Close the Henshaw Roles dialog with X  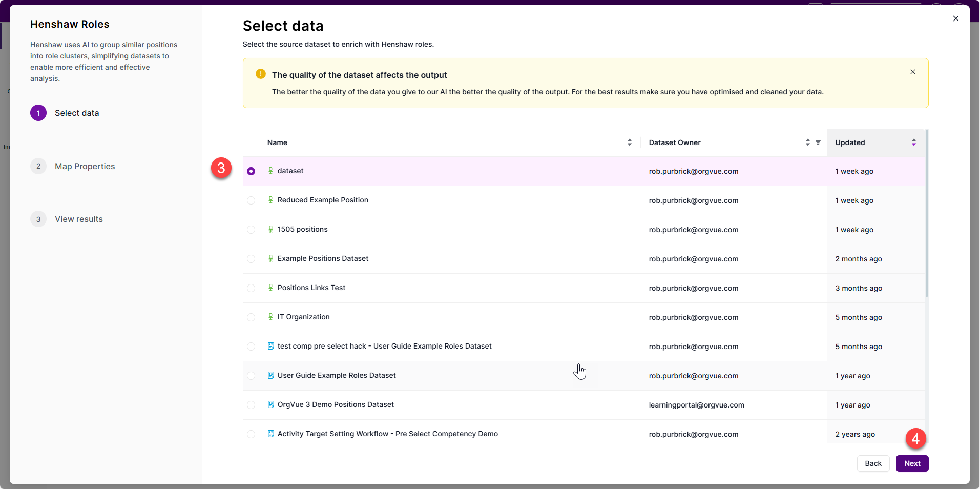[956, 18]
